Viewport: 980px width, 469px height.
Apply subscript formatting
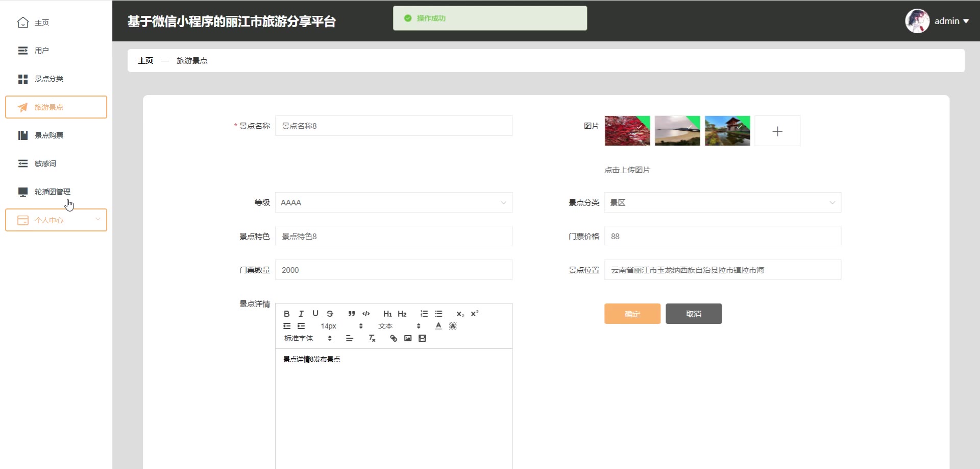(x=460, y=314)
